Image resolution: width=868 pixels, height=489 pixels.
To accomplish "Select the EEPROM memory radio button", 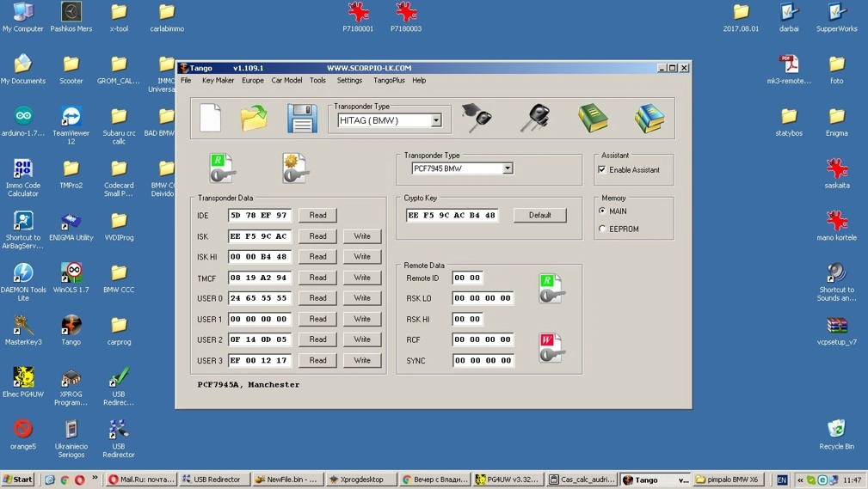I will [602, 229].
